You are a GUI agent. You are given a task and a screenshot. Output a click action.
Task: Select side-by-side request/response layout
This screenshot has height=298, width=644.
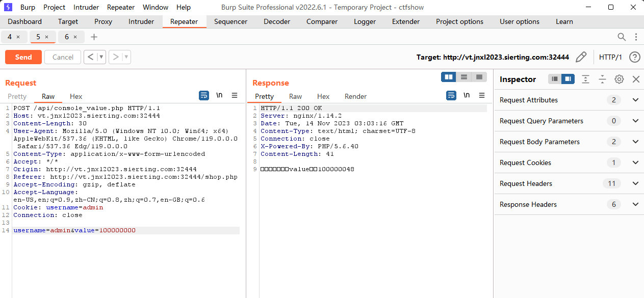449,77
